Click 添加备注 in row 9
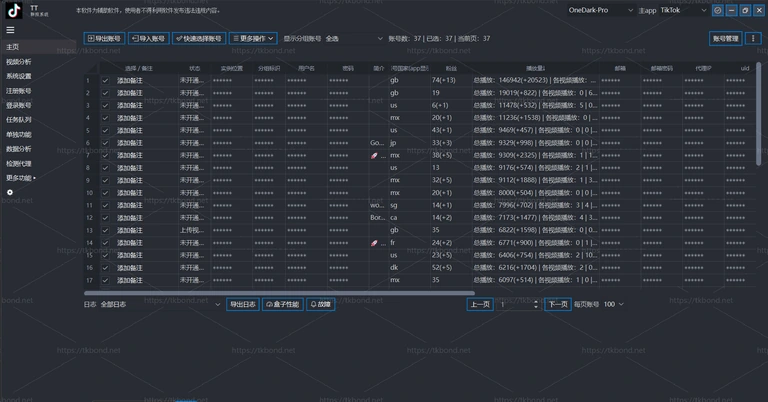Screen dimensions: 768x402 (x=130, y=181)
